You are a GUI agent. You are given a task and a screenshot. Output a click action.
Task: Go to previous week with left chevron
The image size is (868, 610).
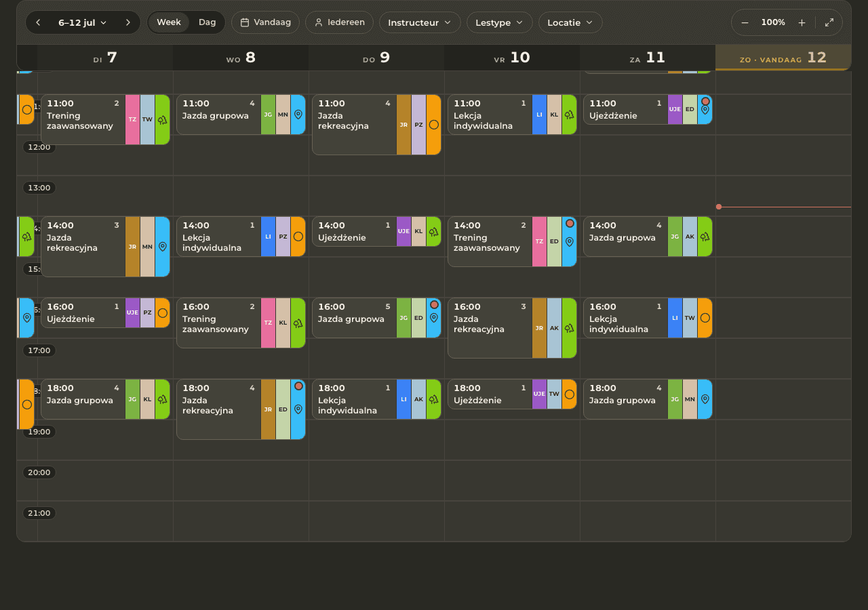(38, 22)
